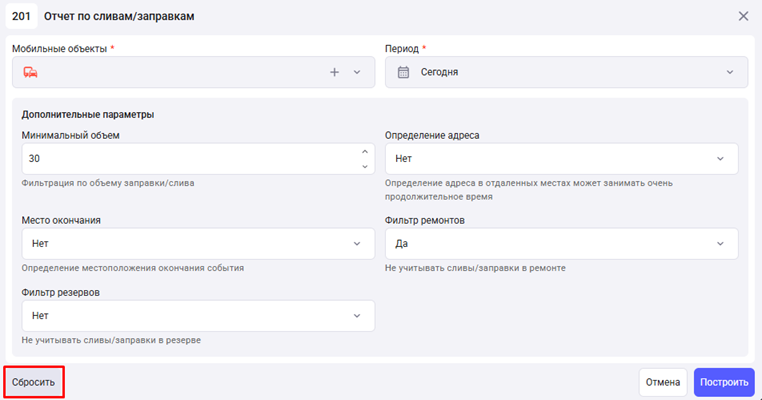Open the Определение адреса dropdown
Viewport: 762px width, 400px height.
561,159
